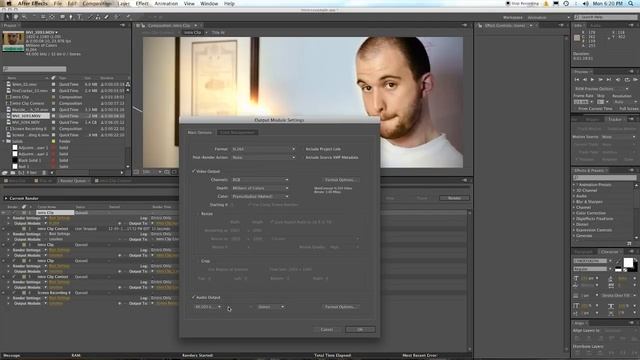
Task: Toggle loop option in Preview panel
Action: (x=627, y=80)
